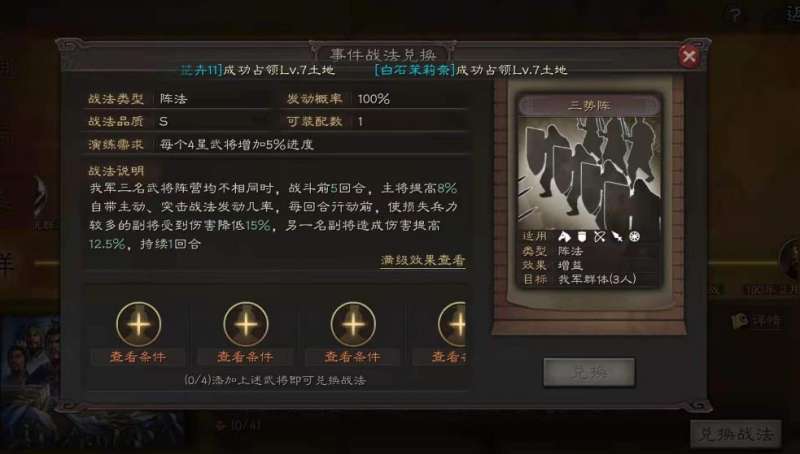Click the partially visible fourth plus slot
Viewport: 800px width, 454px height.
[x=452, y=324]
